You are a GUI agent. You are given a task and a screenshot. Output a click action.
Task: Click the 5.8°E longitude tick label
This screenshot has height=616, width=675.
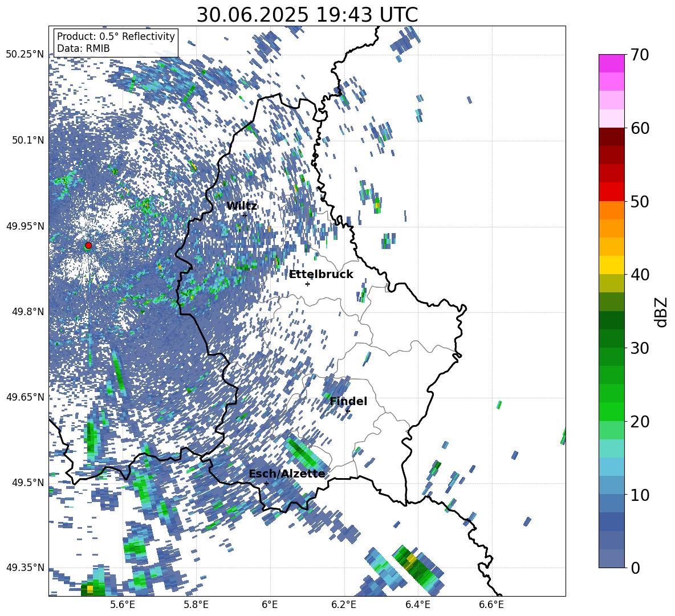196,605
